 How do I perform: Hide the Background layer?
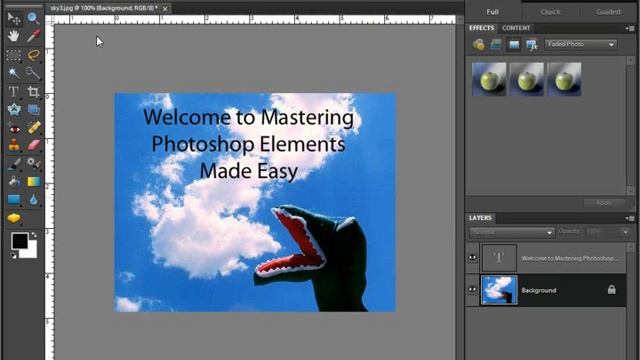click(472, 290)
